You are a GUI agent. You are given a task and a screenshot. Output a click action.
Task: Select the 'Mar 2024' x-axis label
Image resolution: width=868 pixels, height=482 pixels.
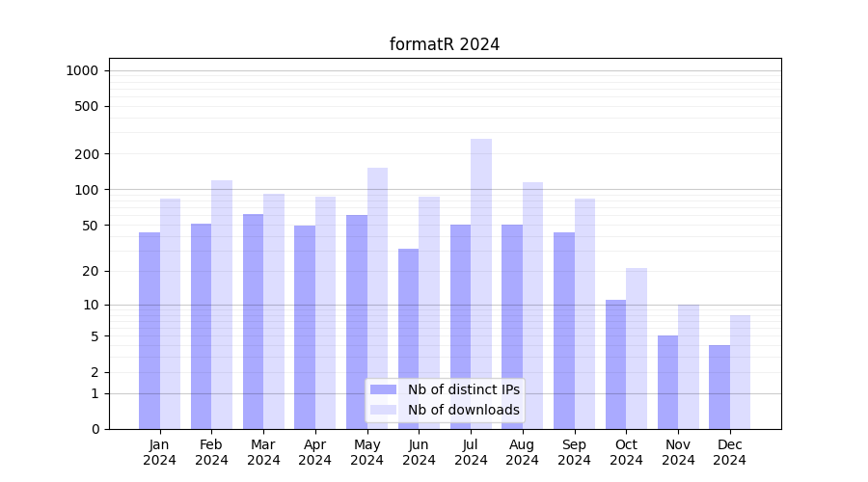point(263,452)
